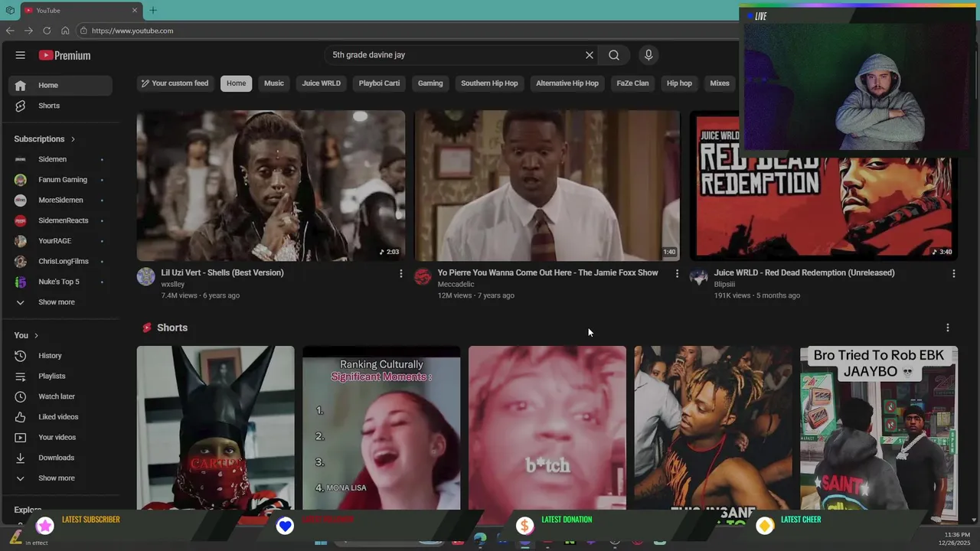Image resolution: width=980 pixels, height=551 pixels.
Task: Open the Carti red bandana Short
Action: [x=216, y=428]
